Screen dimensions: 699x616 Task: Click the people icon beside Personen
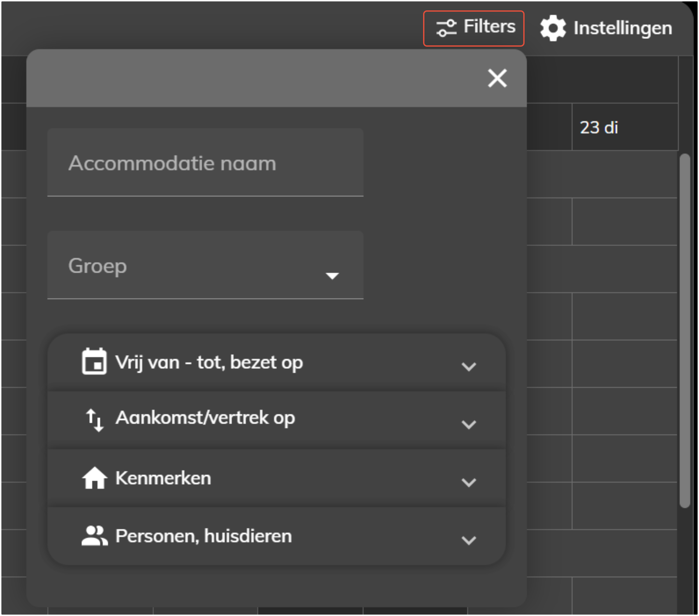(x=94, y=536)
